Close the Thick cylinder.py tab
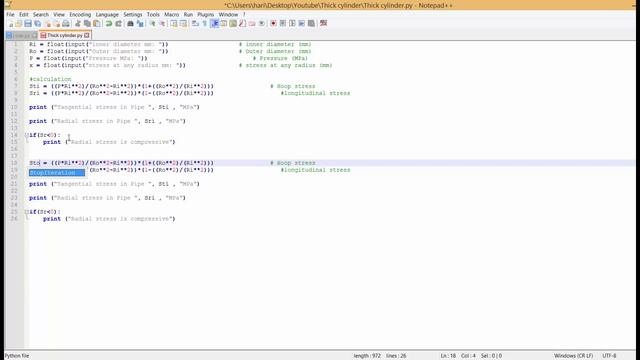 (87, 36)
